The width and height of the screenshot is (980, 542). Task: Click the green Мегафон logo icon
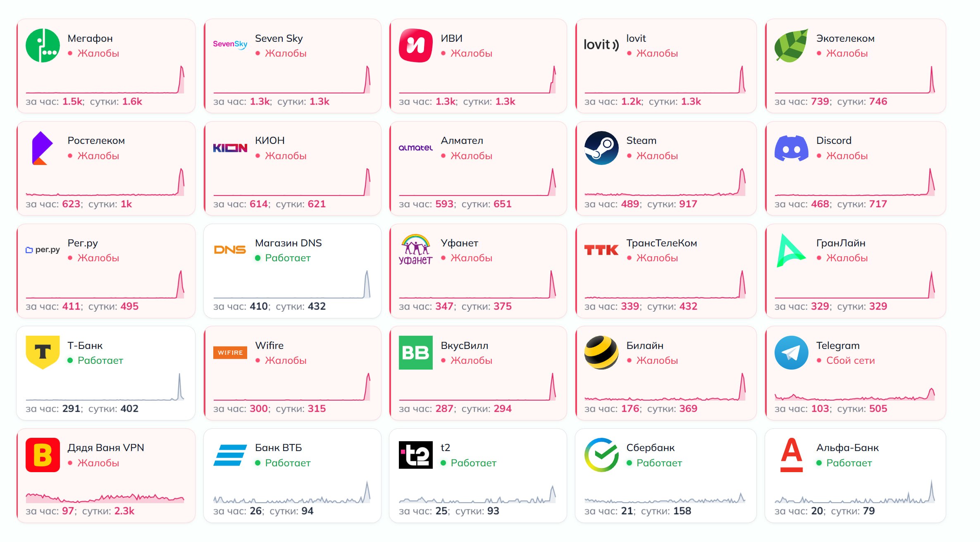(x=43, y=45)
